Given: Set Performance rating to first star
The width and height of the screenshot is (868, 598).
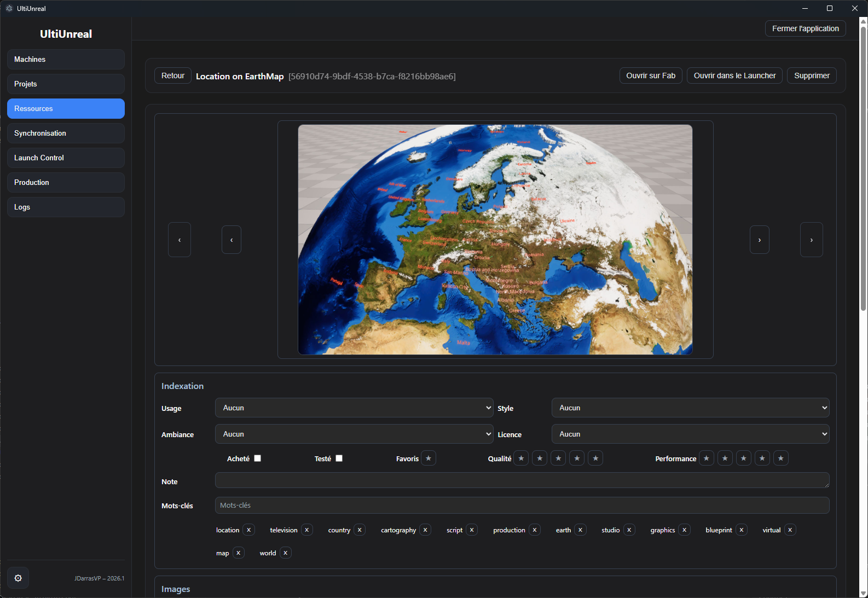Looking at the screenshot, I should tap(707, 458).
